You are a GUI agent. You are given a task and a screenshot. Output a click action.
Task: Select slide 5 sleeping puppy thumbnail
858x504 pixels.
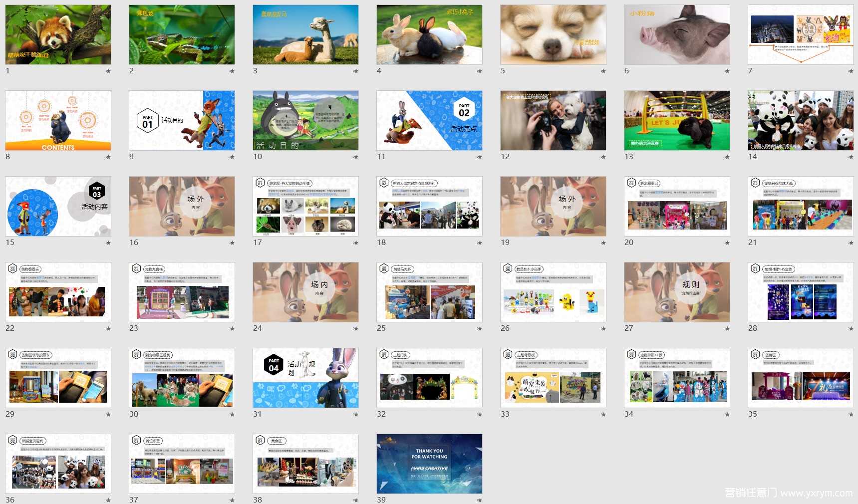(x=553, y=34)
